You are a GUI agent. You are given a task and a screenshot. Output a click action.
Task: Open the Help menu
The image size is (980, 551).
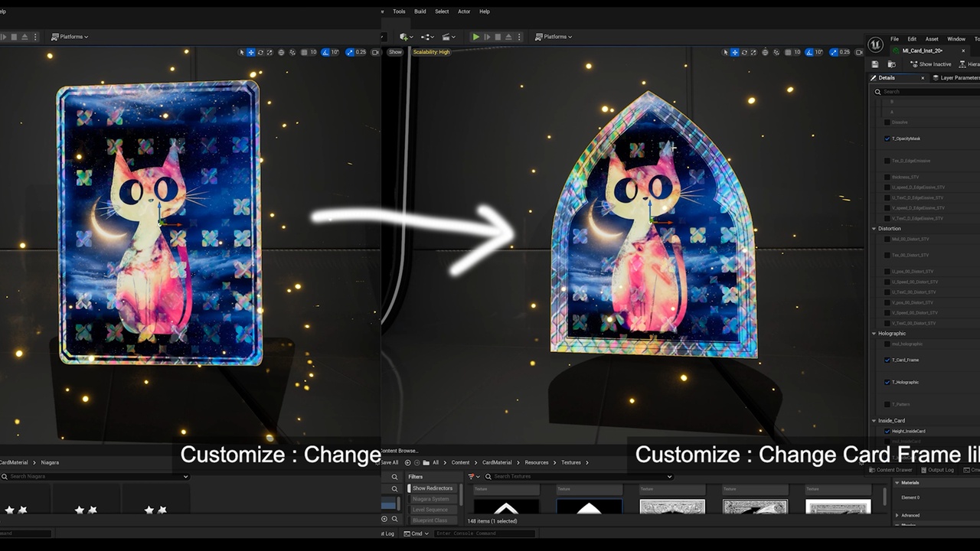[x=485, y=11]
